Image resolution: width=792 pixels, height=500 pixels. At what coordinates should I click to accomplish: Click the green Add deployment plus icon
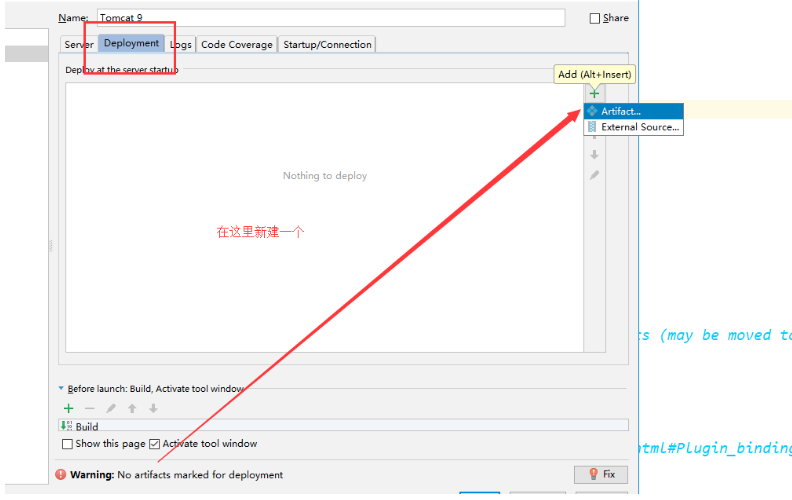(594, 93)
